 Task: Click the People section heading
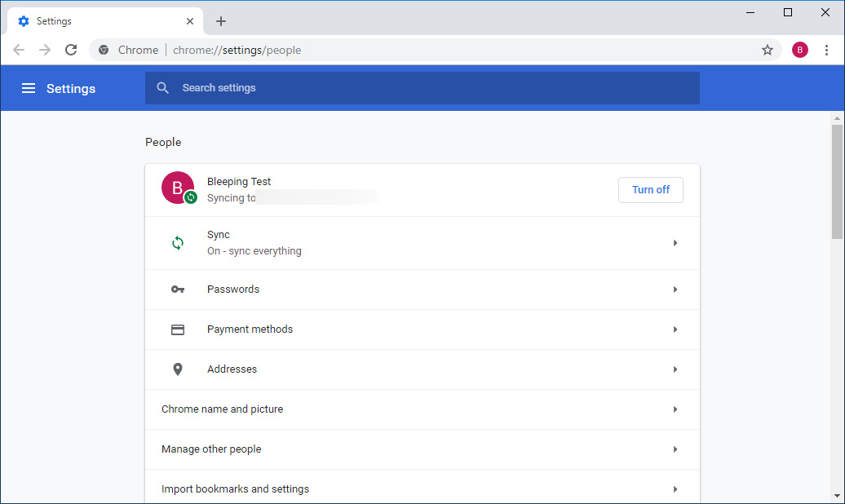[x=163, y=142]
